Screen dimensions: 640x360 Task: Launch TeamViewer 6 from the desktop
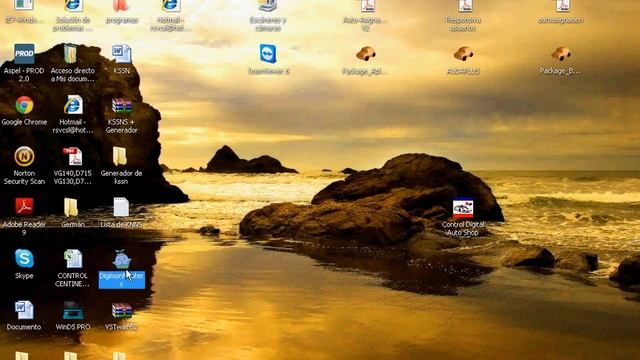point(268,54)
